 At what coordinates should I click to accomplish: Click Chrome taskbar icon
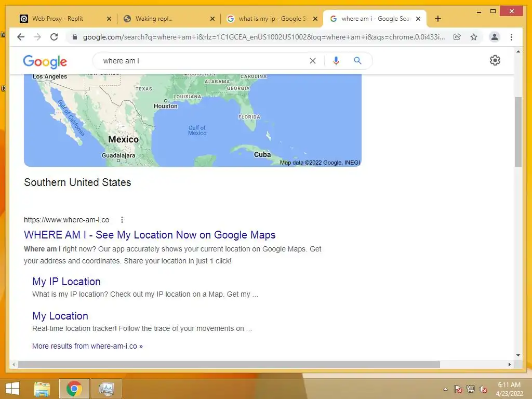click(74, 389)
